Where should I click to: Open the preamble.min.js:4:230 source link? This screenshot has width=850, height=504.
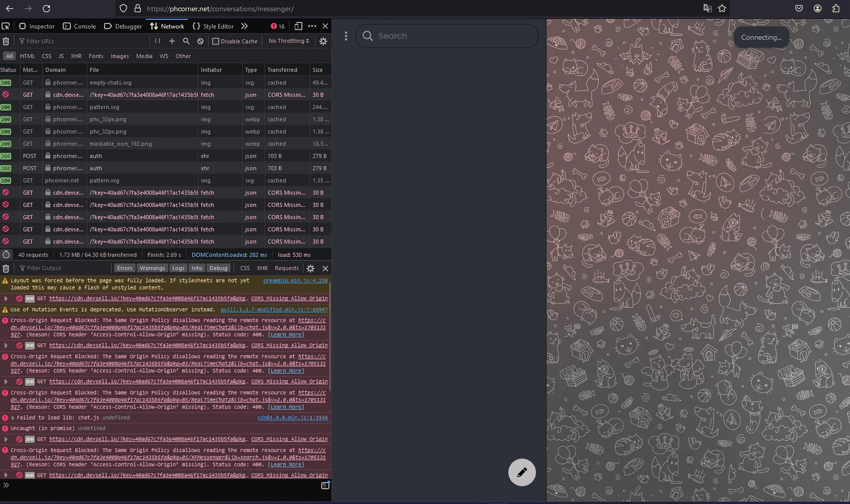(295, 280)
